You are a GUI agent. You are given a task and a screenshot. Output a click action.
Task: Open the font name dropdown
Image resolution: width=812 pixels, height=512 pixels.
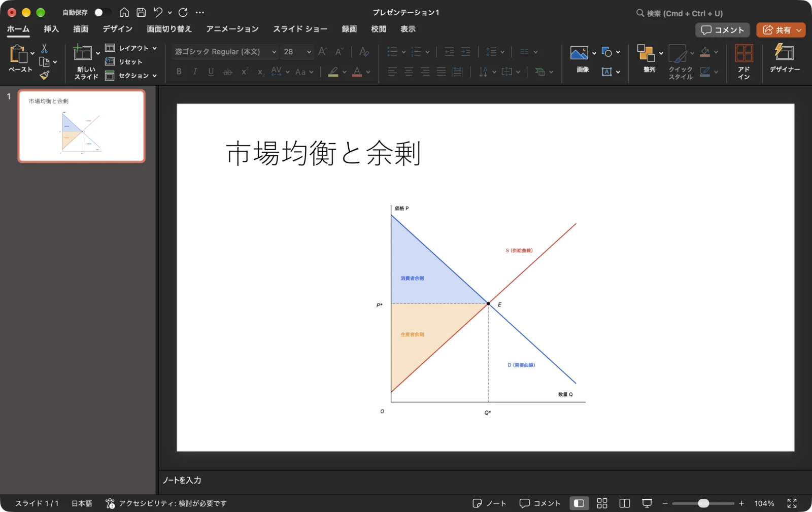[x=274, y=52]
